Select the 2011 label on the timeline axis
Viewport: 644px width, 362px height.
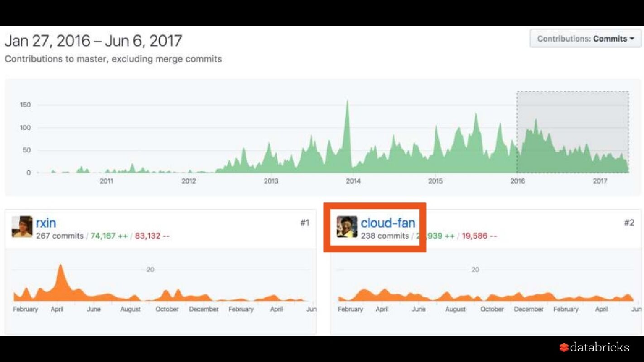click(106, 181)
